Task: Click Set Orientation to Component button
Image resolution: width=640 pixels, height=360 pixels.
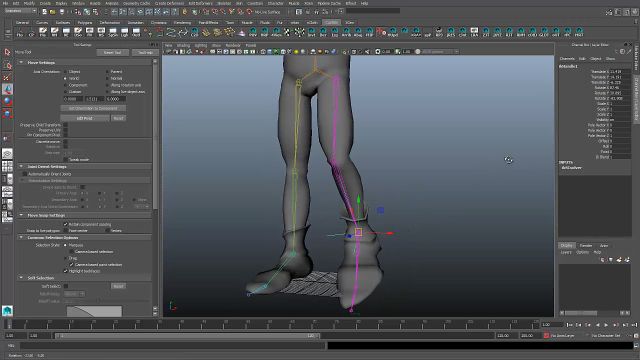Action: point(93,109)
